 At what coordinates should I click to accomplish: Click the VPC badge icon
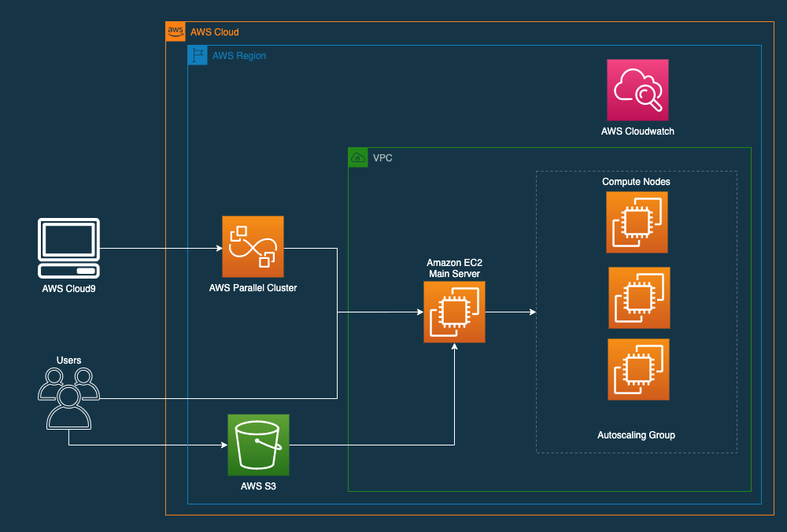pyautogui.click(x=358, y=157)
